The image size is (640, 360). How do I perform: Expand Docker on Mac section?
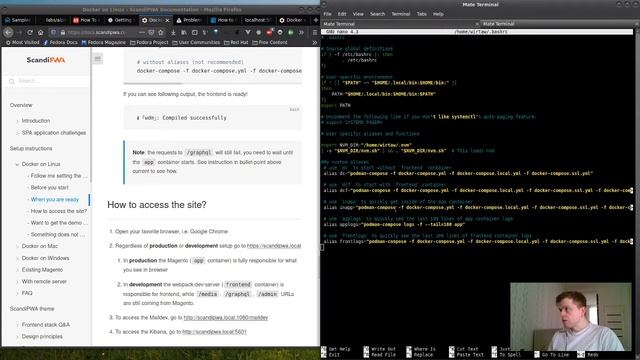coord(18,247)
